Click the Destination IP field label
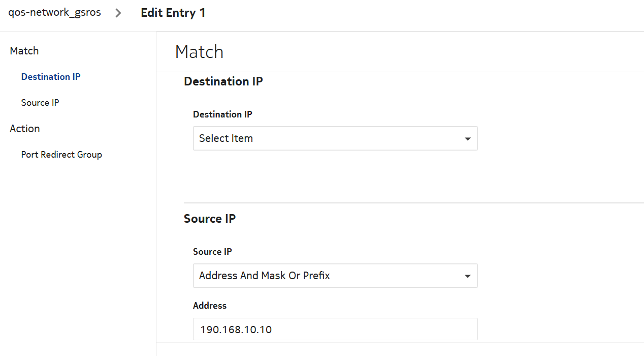644x356 pixels. point(222,114)
